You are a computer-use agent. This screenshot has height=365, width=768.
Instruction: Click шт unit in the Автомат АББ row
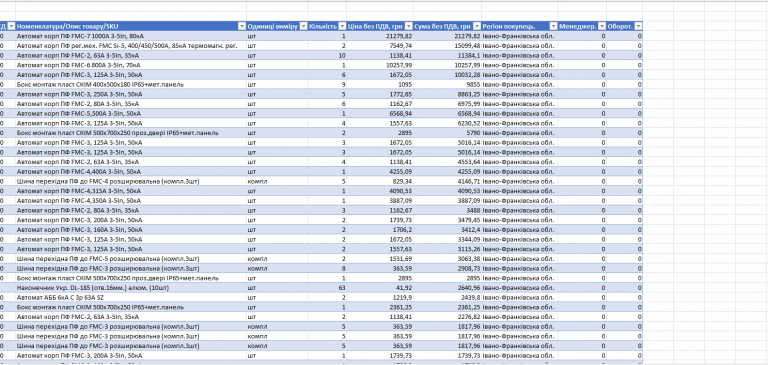277,297
